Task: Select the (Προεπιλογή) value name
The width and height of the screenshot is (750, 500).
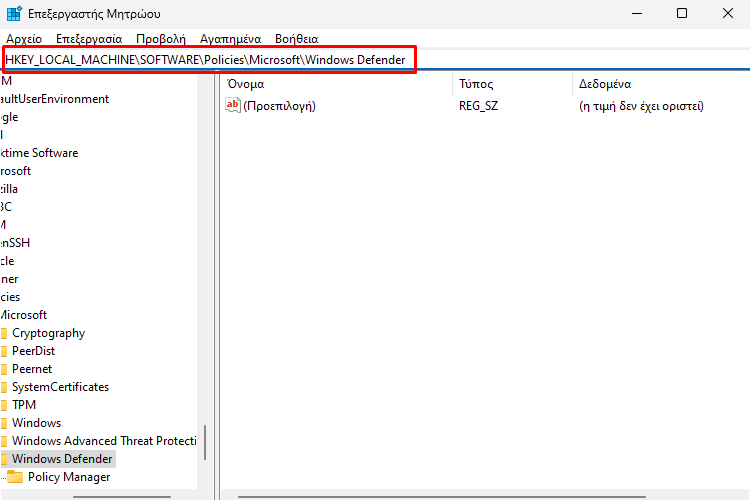Action: (279, 106)
